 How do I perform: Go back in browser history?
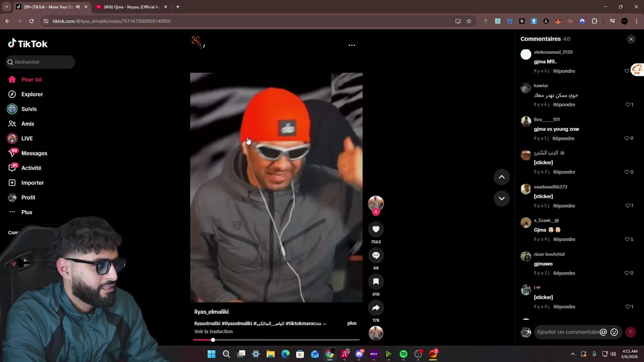coord(7,21)
